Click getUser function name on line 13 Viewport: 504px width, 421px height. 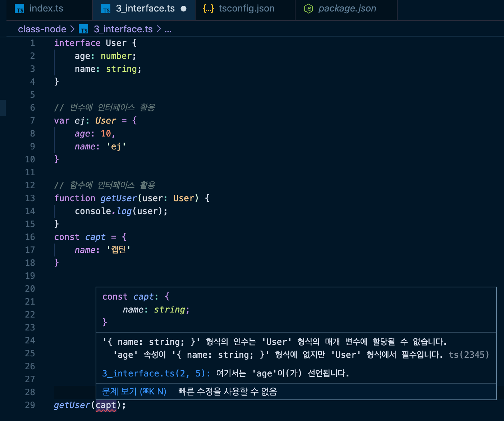tap(119, 198)
